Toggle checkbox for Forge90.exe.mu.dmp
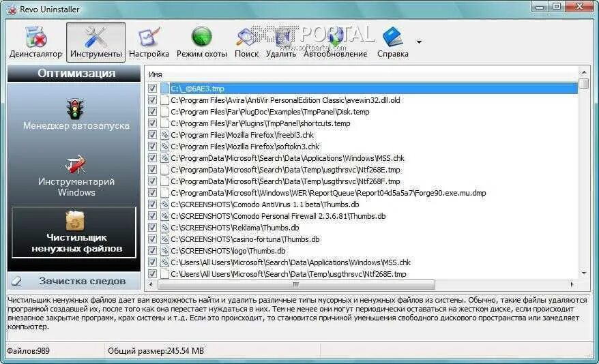This screenshot has height=364, width=599. 152,193
